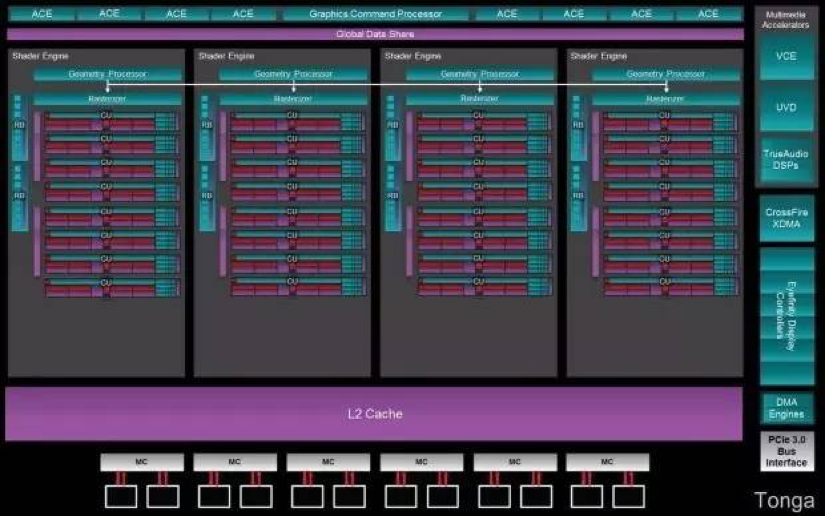Select third Shader Engine's Geometry Processor
This screenshot has height=516, width=825.
point(480,75)
